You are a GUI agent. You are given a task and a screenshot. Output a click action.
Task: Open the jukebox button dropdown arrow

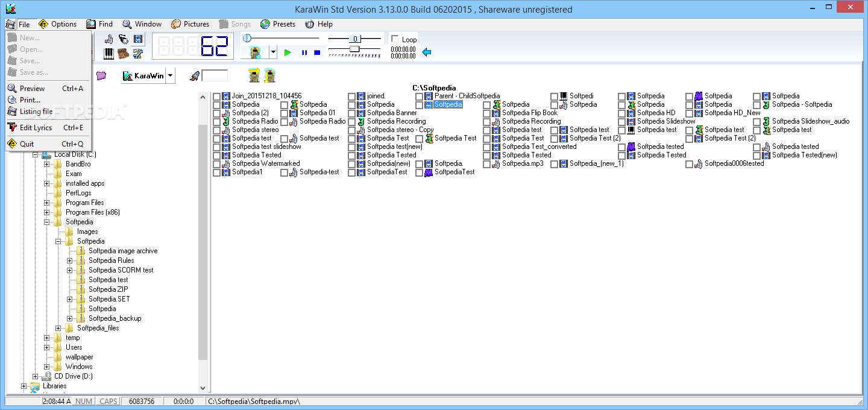[272, 52]
